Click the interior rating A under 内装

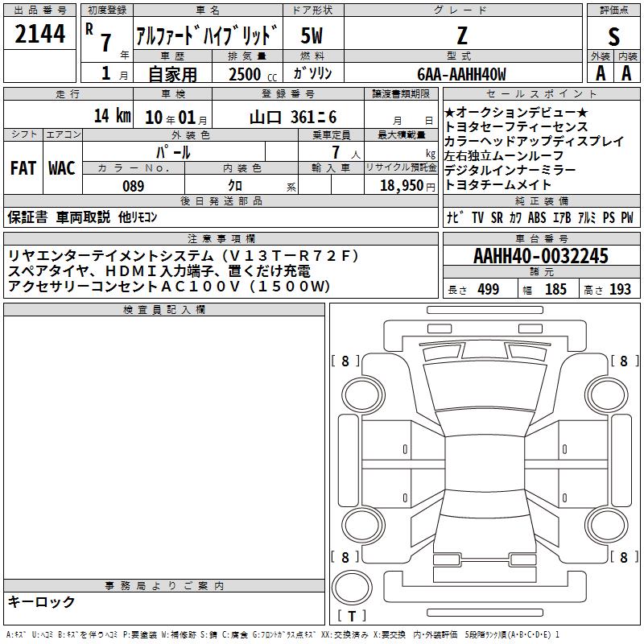coord(626,73)
